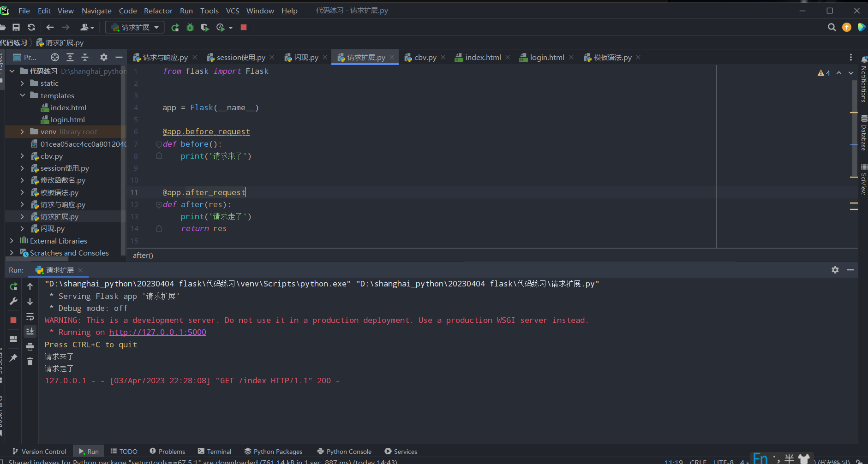This screenshot has height=464, width=868.
Task: Click the after() breadcrumb
Action: 143,255
